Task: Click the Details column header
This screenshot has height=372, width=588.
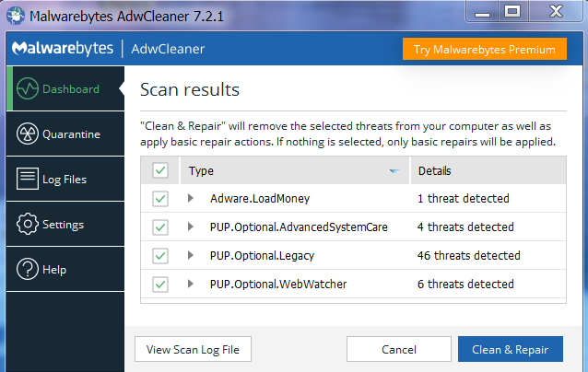Action: tap(488, 170)
